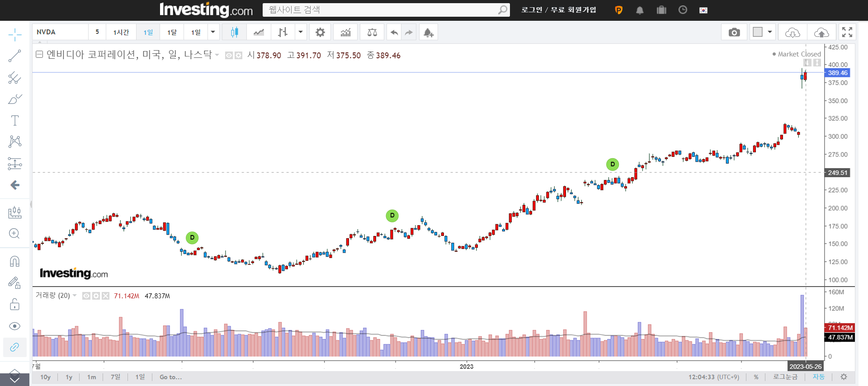
Task: Select the highlighted 1일 interval
Action: point(148,32)
